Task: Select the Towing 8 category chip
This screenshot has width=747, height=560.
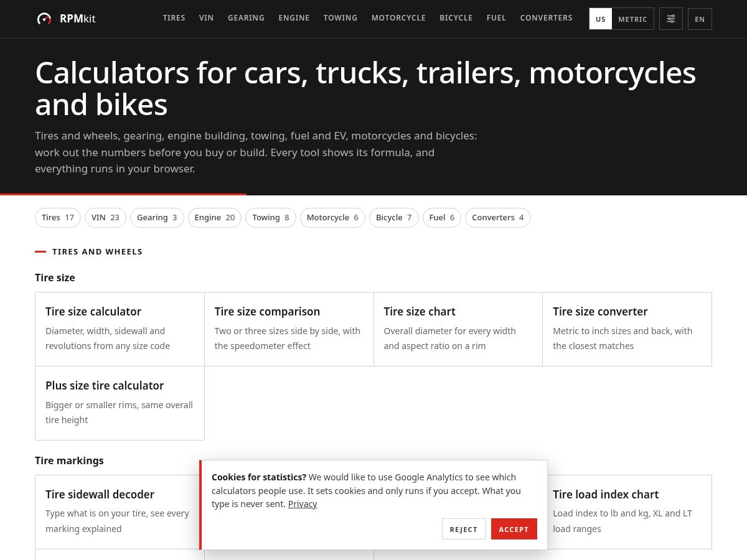Action: [x=271, y=218]
